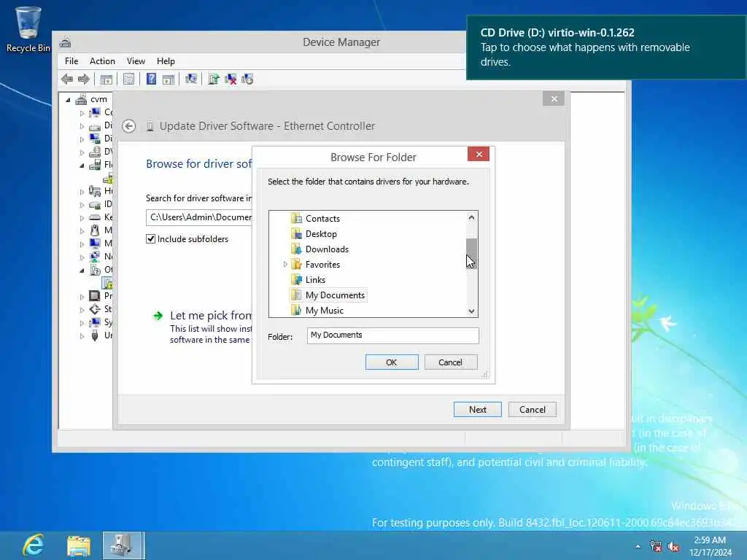This screenshot has height=560, width=747.
Task: Open the Properties toolbar icon in Device Manager
Action: click(128, 79)
